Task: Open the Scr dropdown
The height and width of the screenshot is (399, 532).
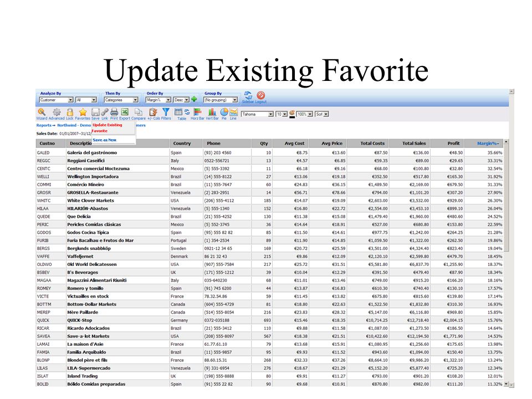Action: [321, 114]
